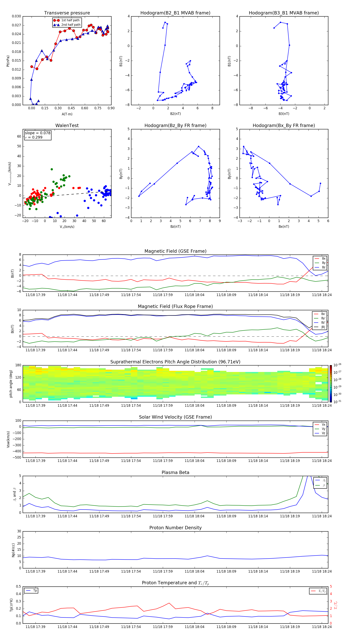Click 11/18 17:54 tick under Proton Number Density
Viewport: 351px width, 644px height.
point(131,571)
